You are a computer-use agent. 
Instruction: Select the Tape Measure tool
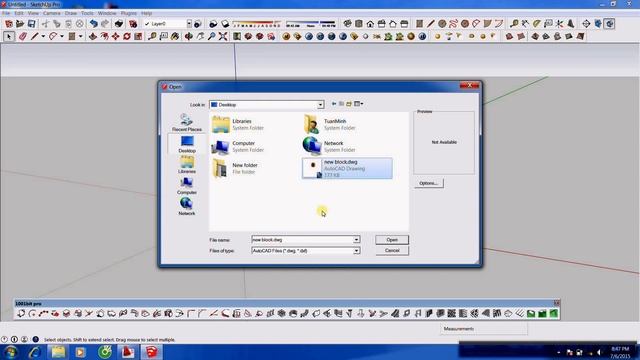click(x=152, y=36)
